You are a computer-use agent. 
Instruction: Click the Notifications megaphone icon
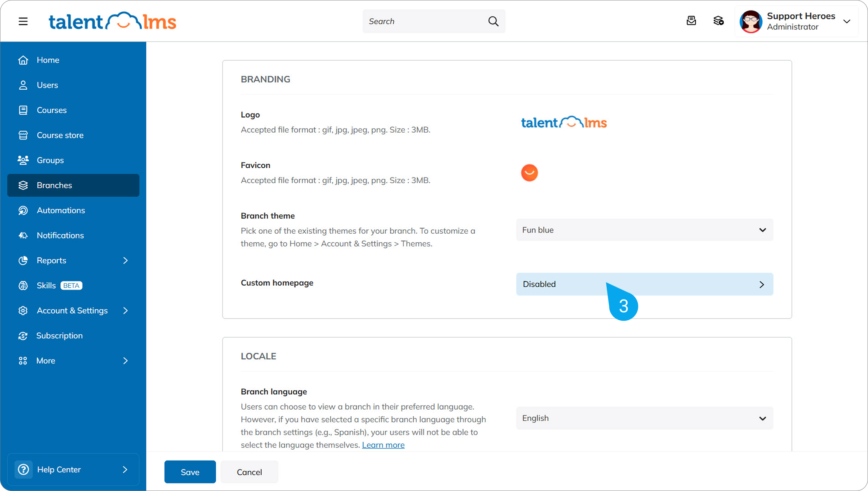[23, 236]
